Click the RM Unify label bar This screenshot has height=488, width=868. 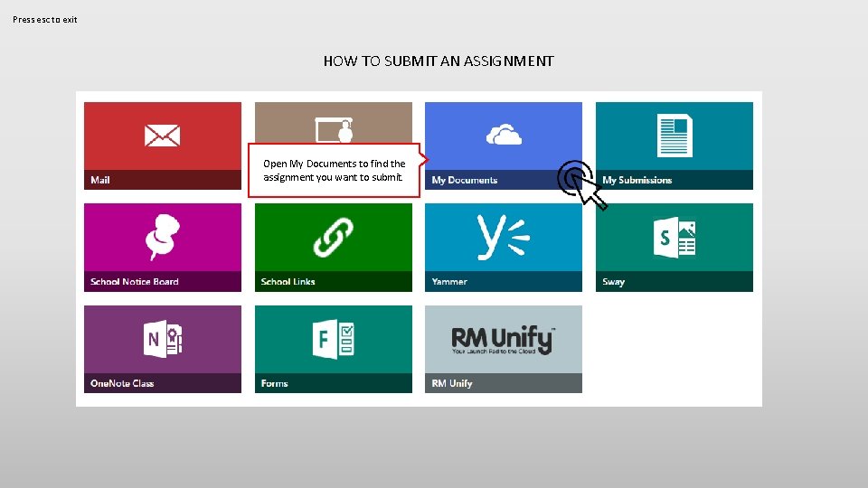point(504,383)
